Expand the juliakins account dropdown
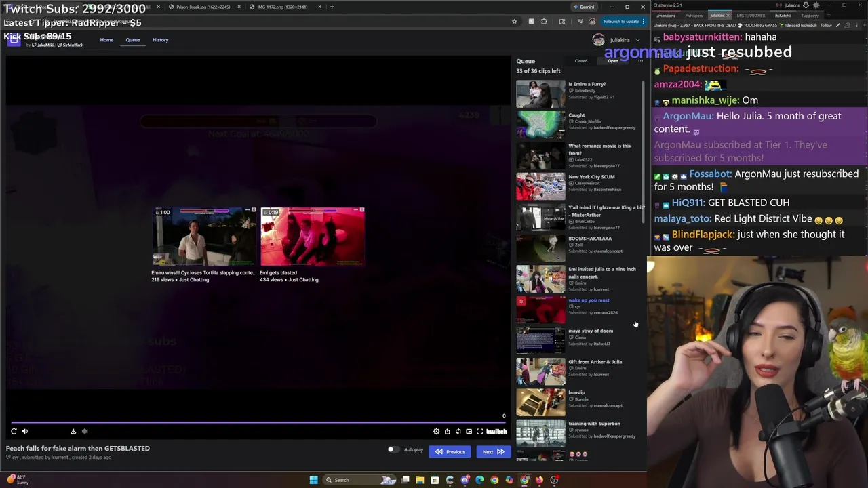Viewport: 868px width, 488px height. pyautogui.click(x=616, y=40)
